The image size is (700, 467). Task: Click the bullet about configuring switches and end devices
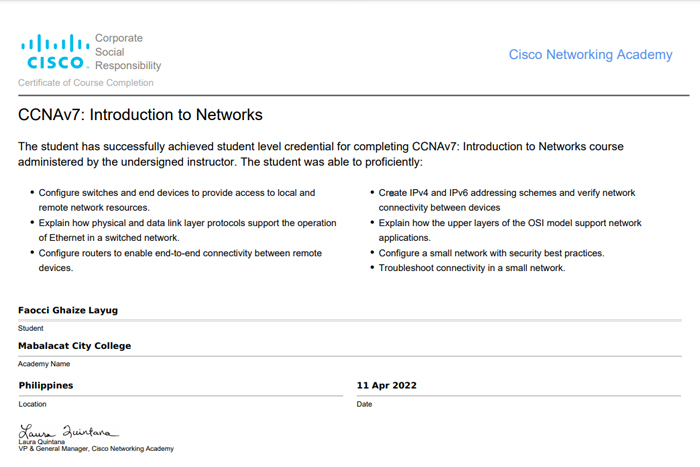click(177, 199)
